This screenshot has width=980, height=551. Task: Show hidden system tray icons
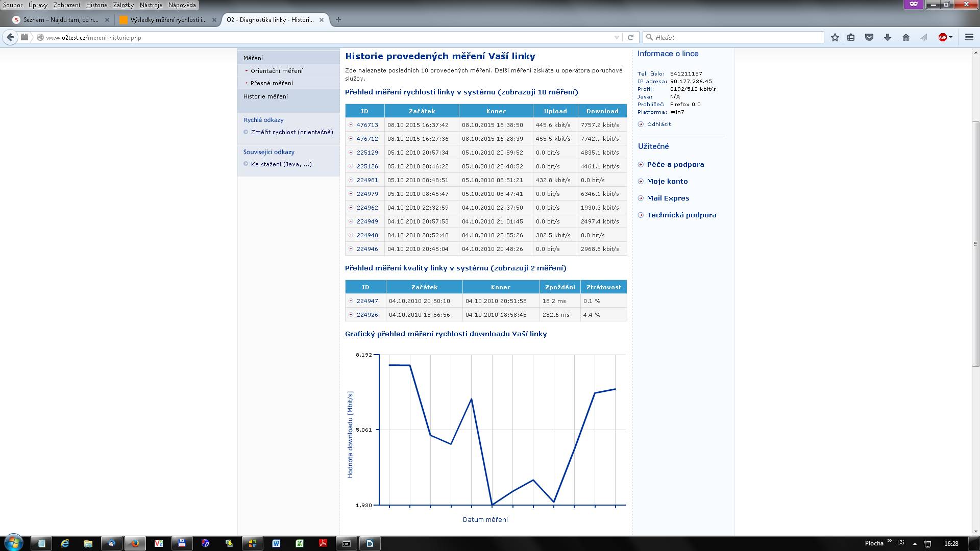(x=915, y=543)
